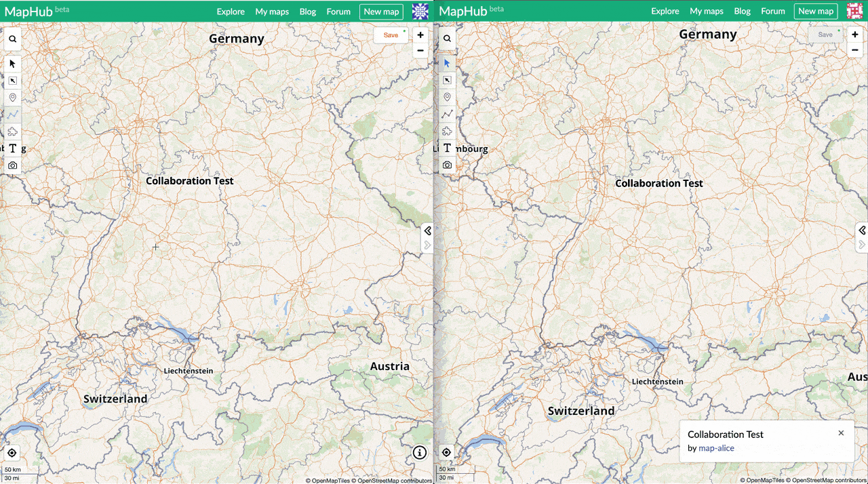Screen dimensions: 868x484
Task: Choose the line drawing tool
Action: tap(12, 114)
